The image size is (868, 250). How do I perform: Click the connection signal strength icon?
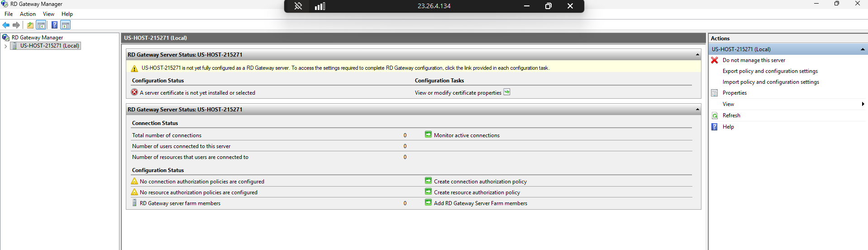tap(320, 6)
